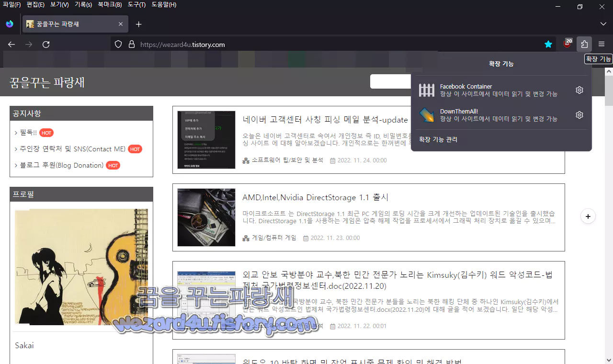Open the 꿈을꾸는 파랑새 blog title
This screenshot has height=364, width=613.
47,82
